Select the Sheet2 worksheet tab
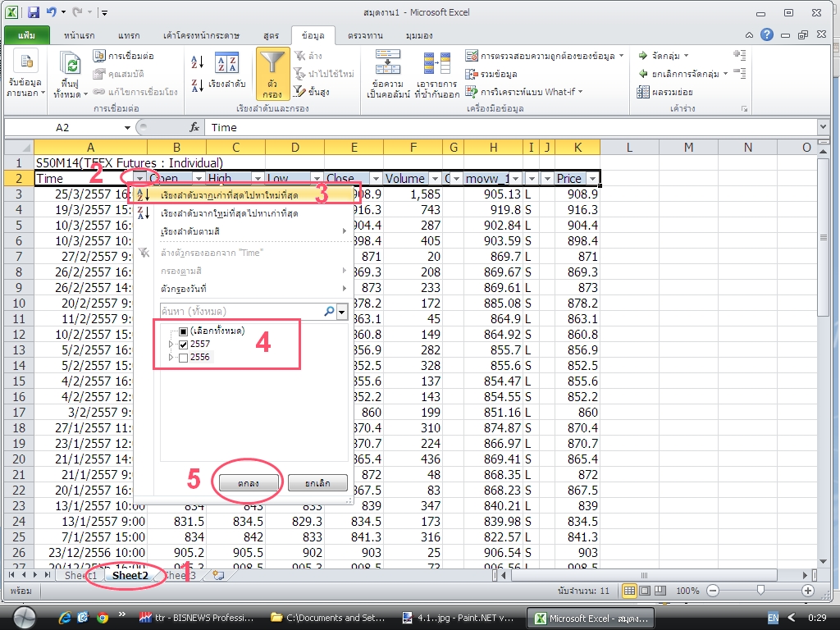Viewport: 840px width, 630px height. tap(130, 575)
